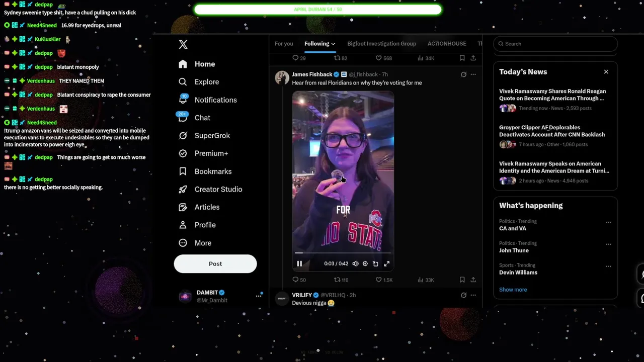This screenshot has width=644, height=362.
Task: Open the John Thune trending topic
Action: pyautogui.click(x=514, y=250)
